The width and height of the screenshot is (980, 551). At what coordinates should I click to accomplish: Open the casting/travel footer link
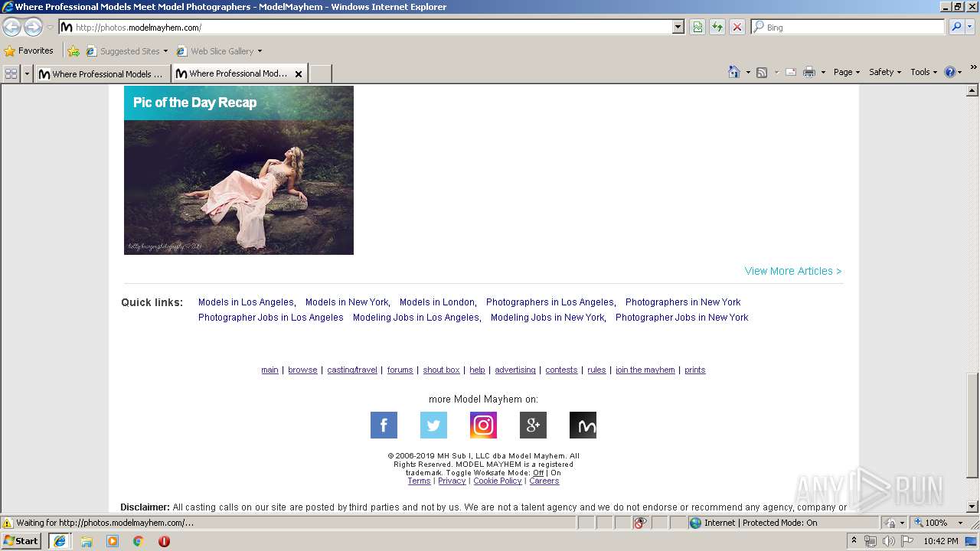352,370
